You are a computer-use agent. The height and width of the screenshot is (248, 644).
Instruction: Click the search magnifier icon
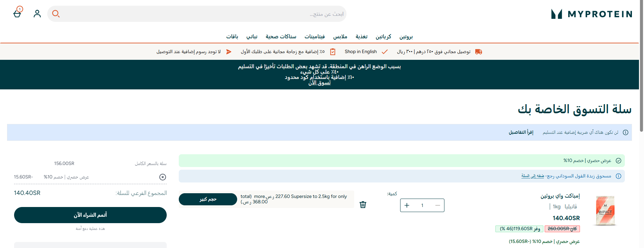point(56,14)
